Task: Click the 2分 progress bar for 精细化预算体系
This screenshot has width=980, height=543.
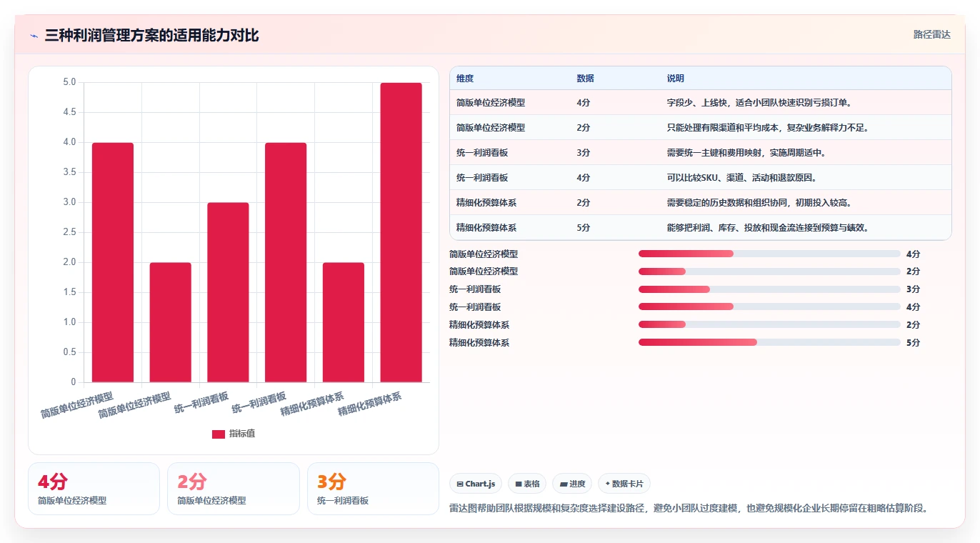Action: click(769, 324)
